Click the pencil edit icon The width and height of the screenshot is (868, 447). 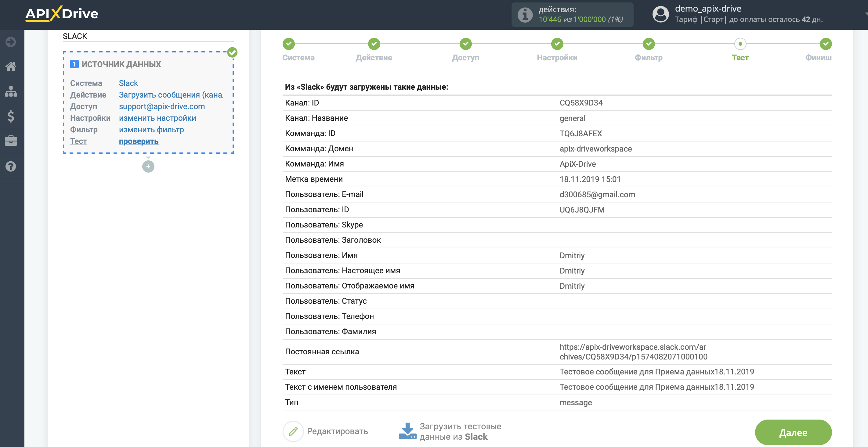pos(293,431)
